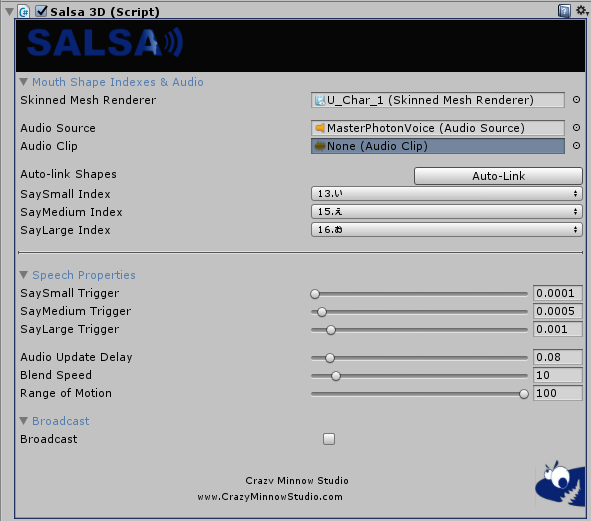The width and height of the screenshot is (591, 521).
Task: Click the Audio Update Delay label
Action: (77, 357)
